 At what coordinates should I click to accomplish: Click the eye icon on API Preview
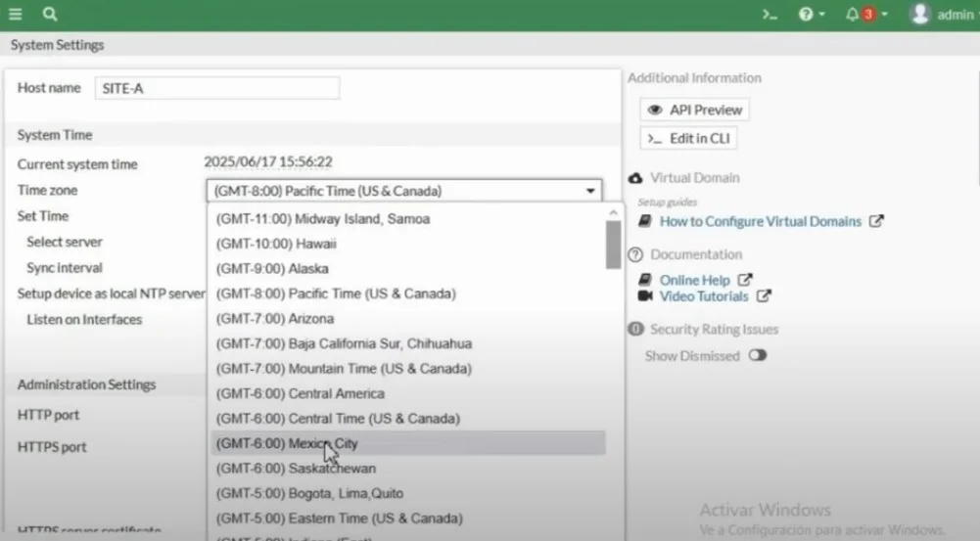point(654,110)
